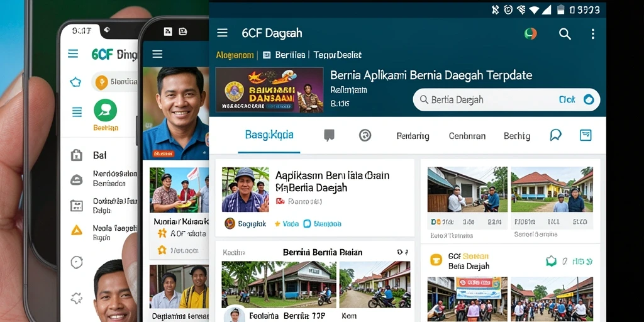Open the Bernia Bertia Paian section title

pyautogui.click(x=323, y=252)
